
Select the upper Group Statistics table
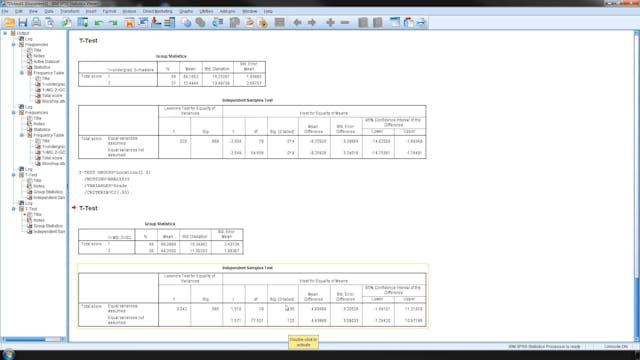[x=172, y=70]
